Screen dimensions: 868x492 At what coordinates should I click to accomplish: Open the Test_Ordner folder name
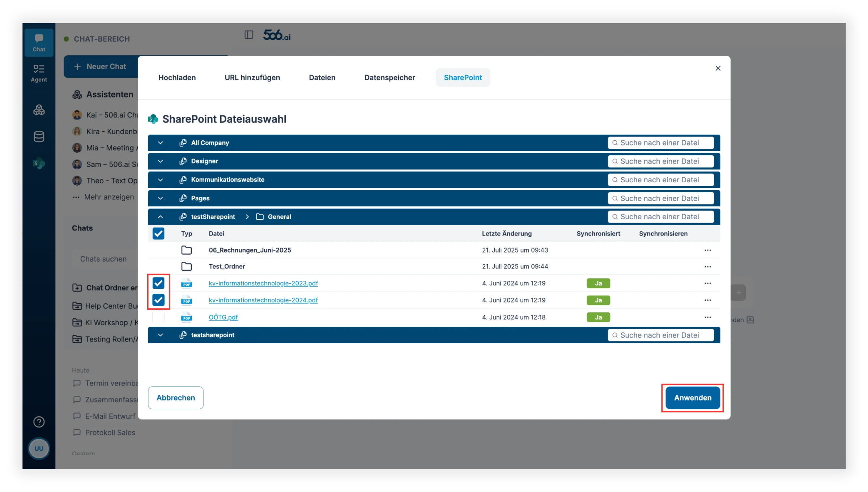(x=227, y=267)
